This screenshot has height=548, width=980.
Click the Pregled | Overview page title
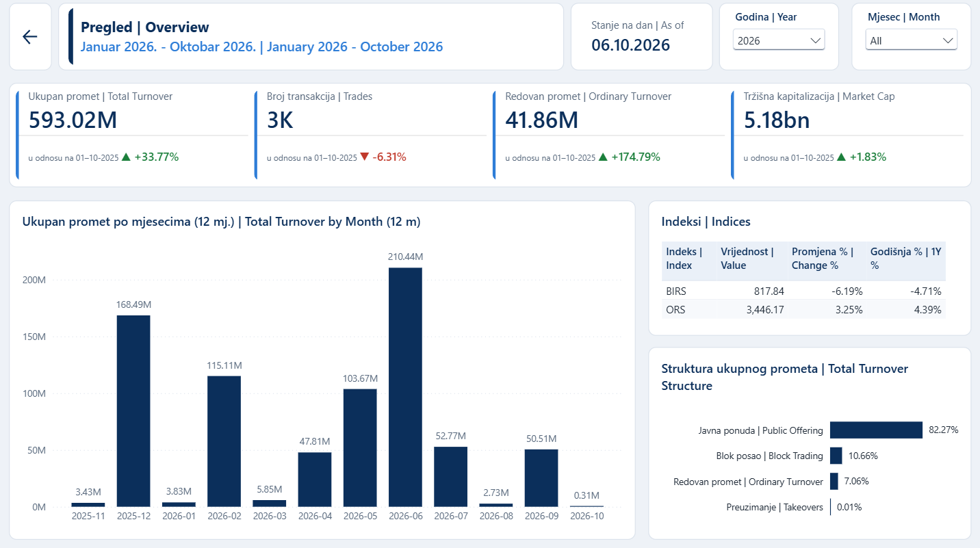[145, 27]
